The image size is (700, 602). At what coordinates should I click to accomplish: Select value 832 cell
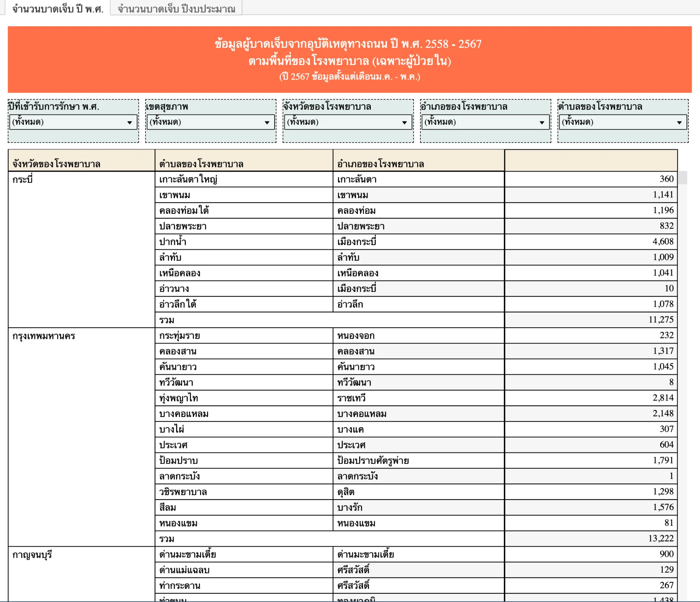coord(591,226)
